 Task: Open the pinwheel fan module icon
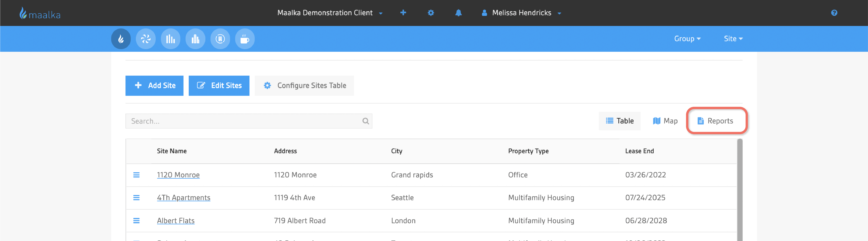[146, 39]
